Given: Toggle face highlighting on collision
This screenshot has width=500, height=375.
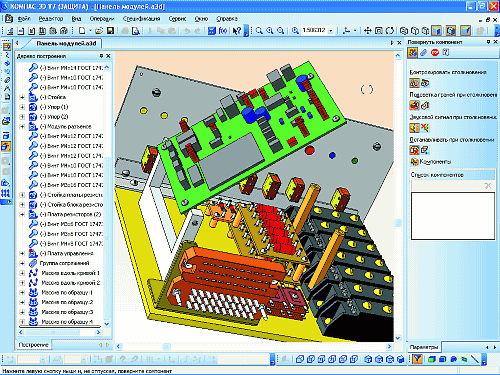Looking at the screenshot, I should 414,105.
